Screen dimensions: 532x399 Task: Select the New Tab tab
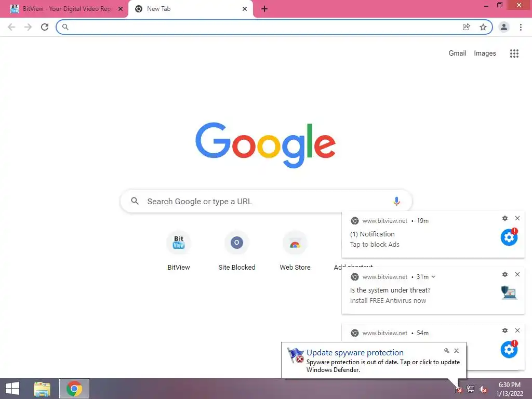[191, 9]
